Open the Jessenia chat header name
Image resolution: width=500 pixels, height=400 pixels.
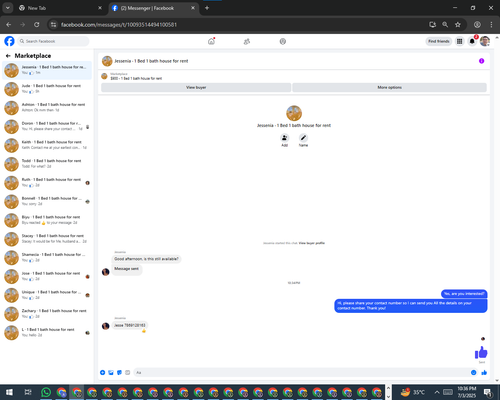[x=151, y=61]
